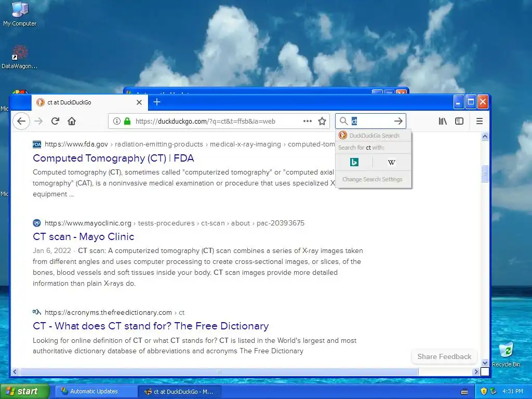
Task: Click the Free Dictionary favicon icon
Action: [37, 312]
